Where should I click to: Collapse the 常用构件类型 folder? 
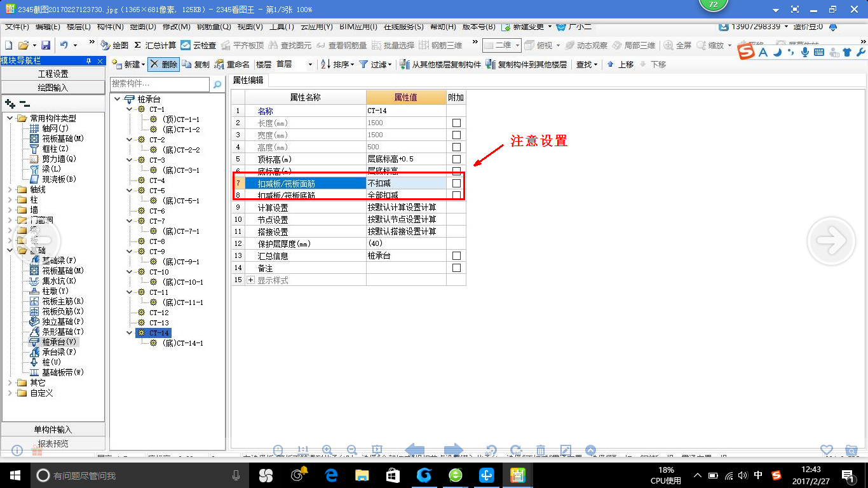tap(10, 118)
